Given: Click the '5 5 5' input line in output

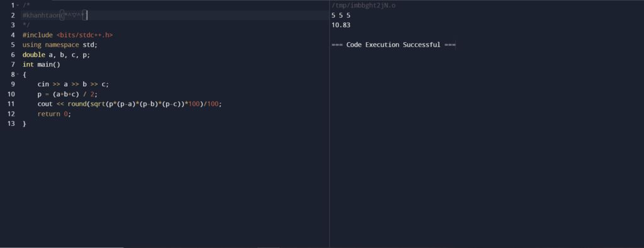Looking at the screenshot, I should pos(341,15).
